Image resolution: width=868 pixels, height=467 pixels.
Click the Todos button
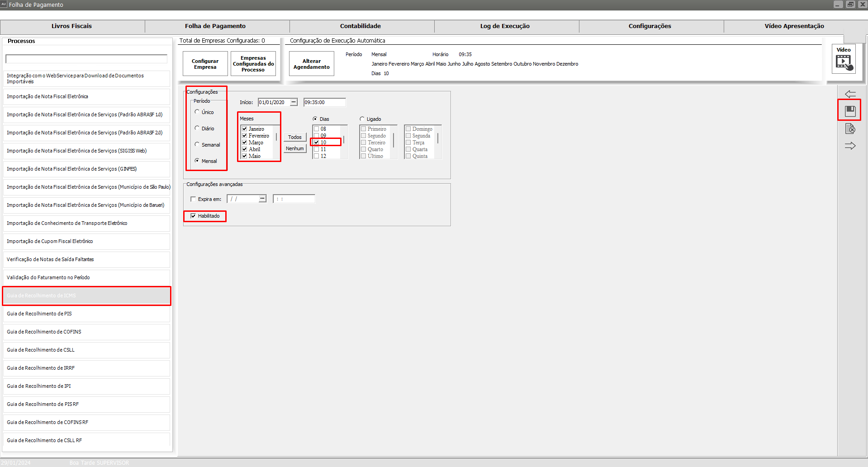[x=295, y=137]
